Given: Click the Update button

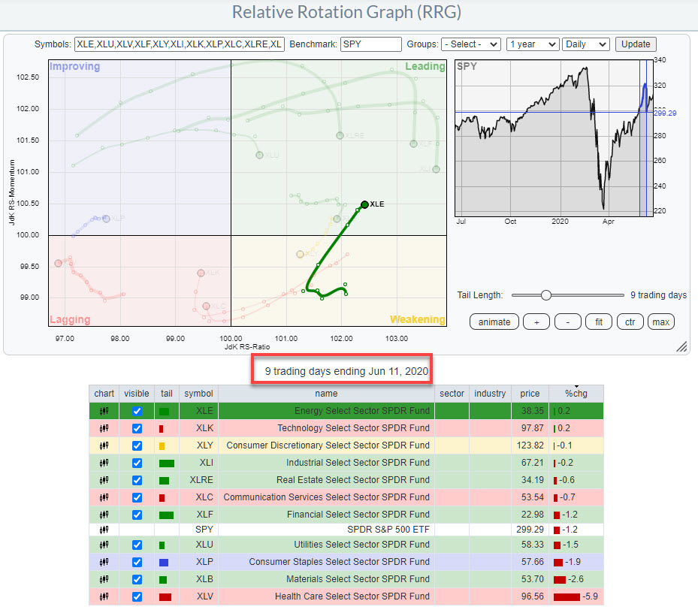Looking at the screenshot, I should 636,44.
